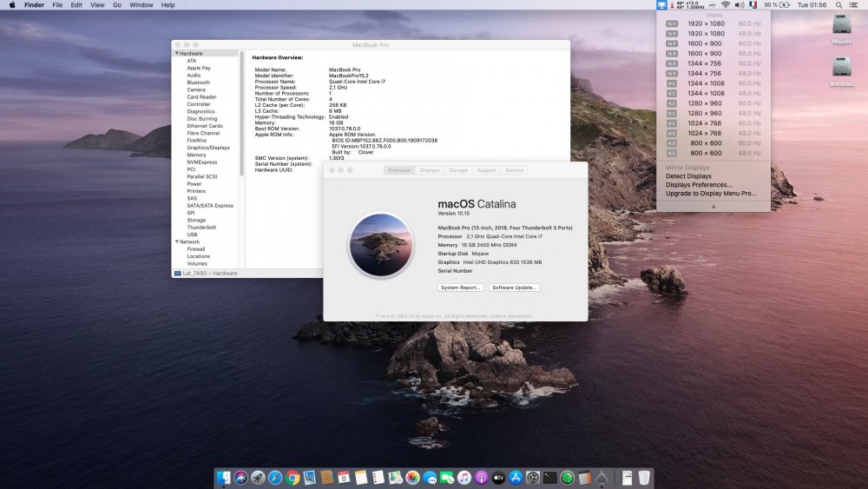
Task: Collapse the Hardware tree section
Action: pyautogui.click(x=177, y=53)
